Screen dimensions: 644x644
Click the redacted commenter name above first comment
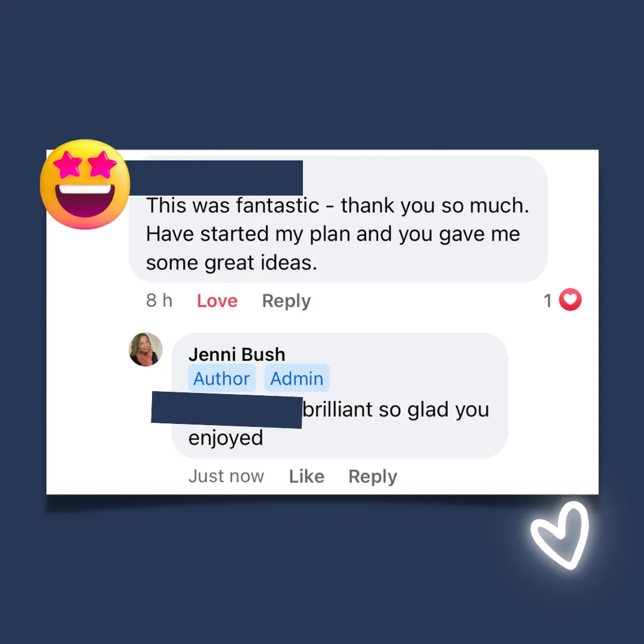(216, 178)
